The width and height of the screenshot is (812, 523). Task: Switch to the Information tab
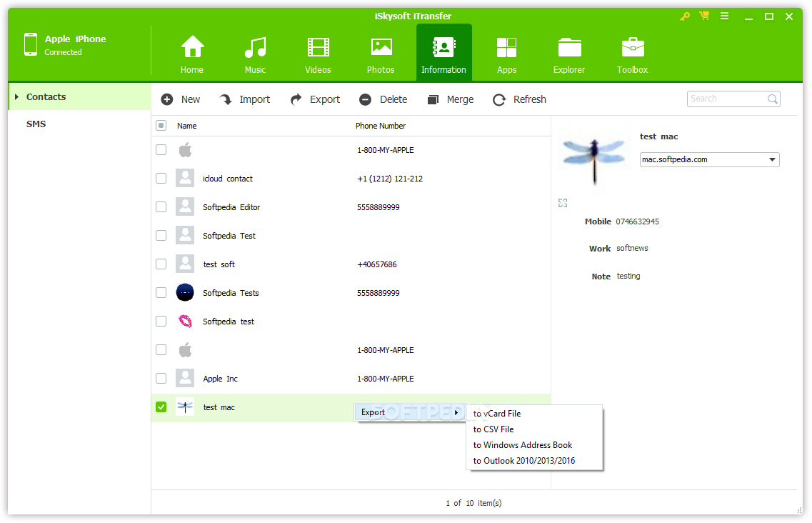443,53
